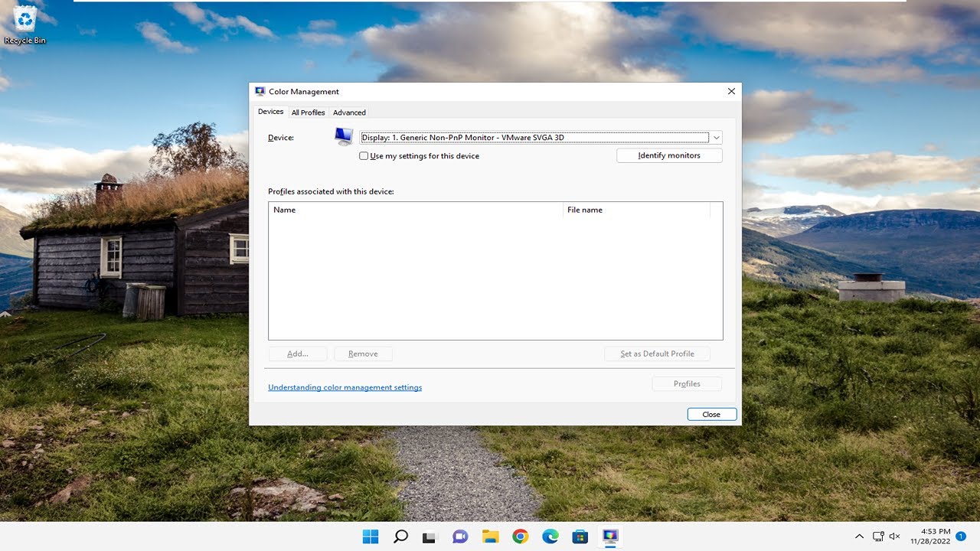Open the clock showing 4:53 PM
The image size is (980, 551).
tap(932, 536)
